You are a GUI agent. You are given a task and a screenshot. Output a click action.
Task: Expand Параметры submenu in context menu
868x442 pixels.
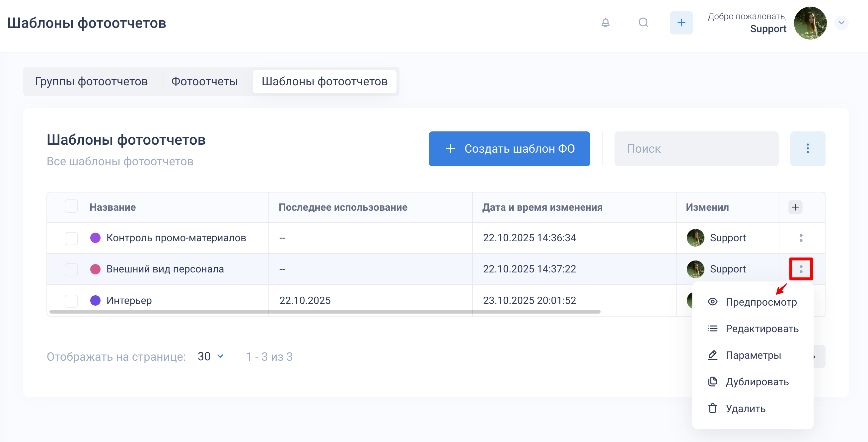(x=753, y=355)
